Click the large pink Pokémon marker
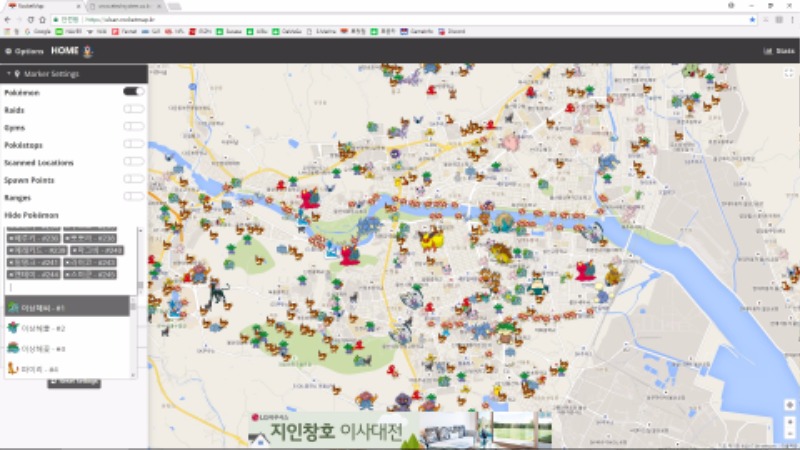Screen dimensions: 800x450 pyautogui.click(x=509, y=142)
